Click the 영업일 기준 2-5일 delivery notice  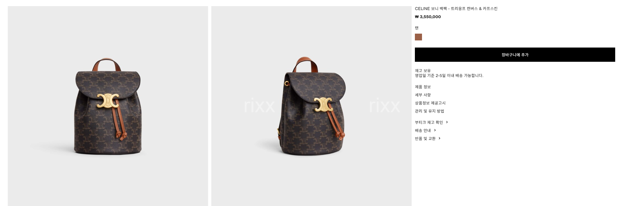click(449, 75)
